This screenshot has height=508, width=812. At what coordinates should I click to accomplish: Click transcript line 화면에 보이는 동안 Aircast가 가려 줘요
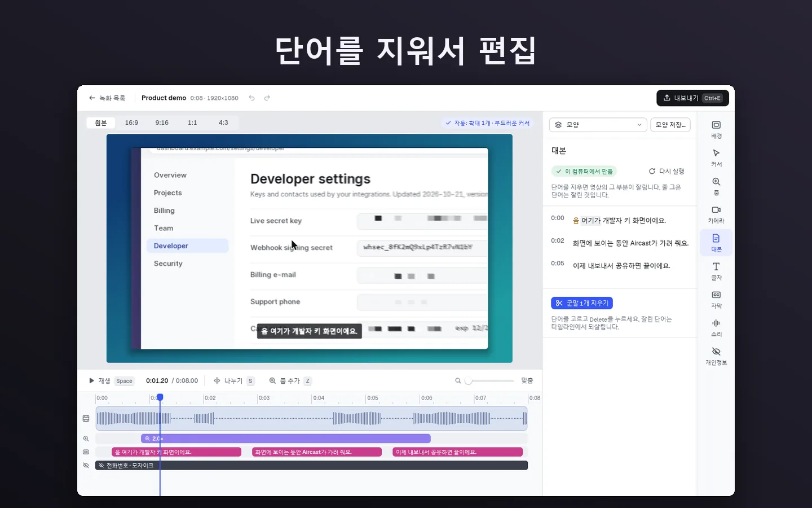click(x=630, y=243)
